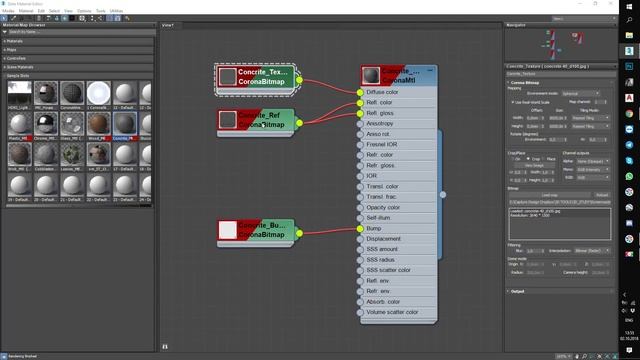Open the Material menu
The height and width of the screenshot is (360, 640).
coord(26,11)
